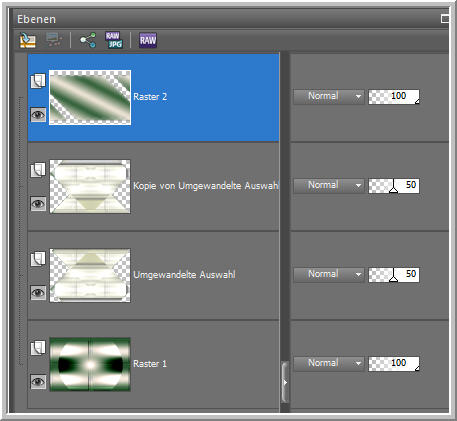Image resolution: width=457 pixels, height=421 pixels.
Task: Open the RAW editor icon
Action: tap(148, 40)
